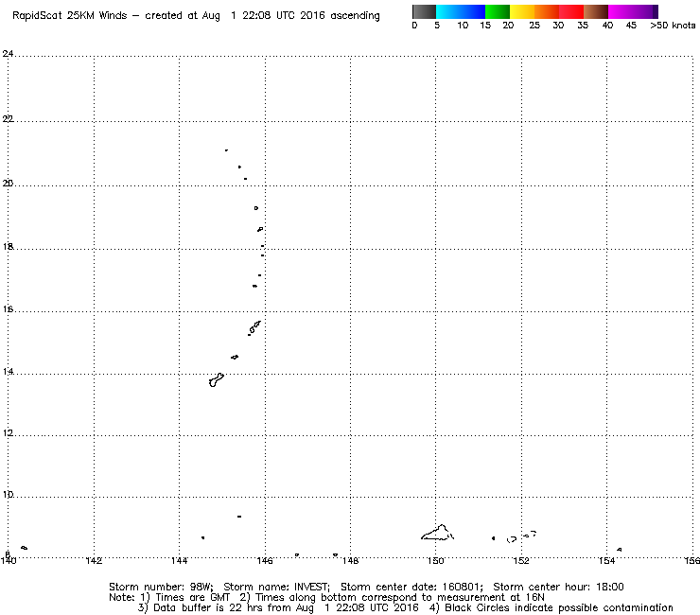This screenshot has width=700, height=615.
Task: Click the latitude label '20'
Action: coord(8,184)
